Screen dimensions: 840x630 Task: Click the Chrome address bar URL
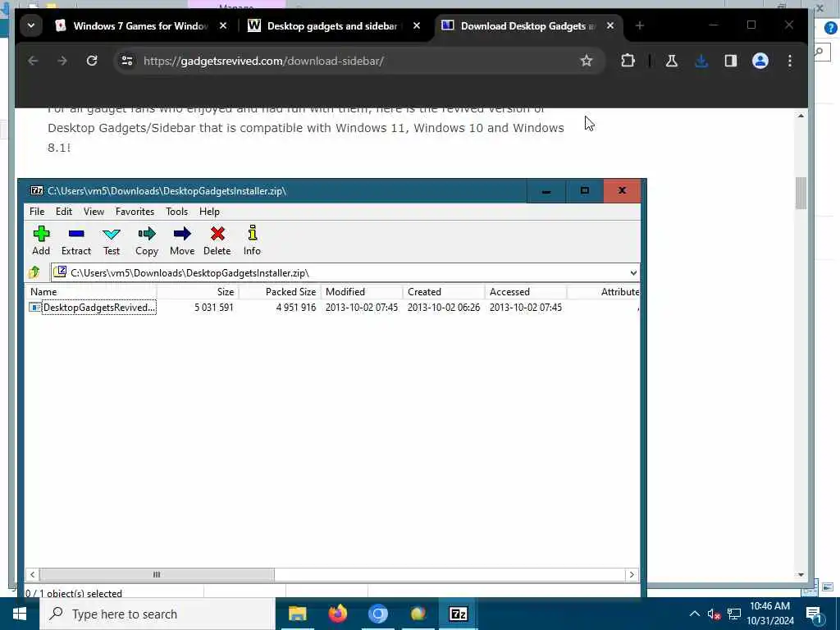[263, 61]
